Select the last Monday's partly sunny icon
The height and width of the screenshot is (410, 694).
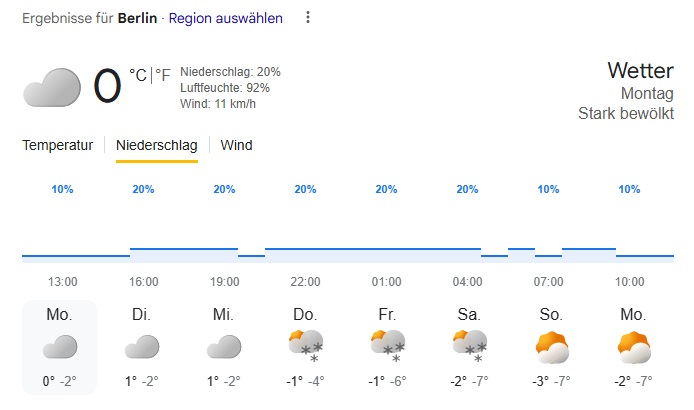[633, 346]
